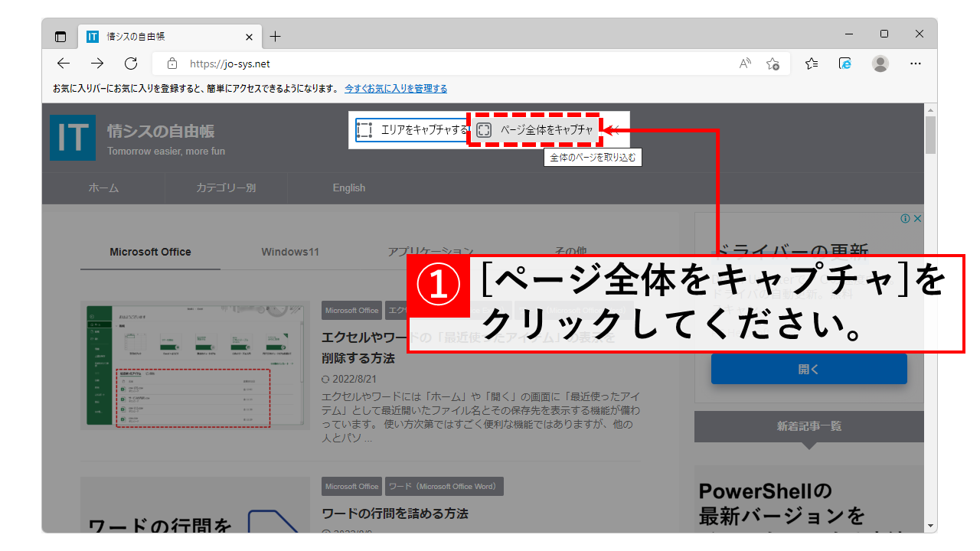The image size is (980, 551).
Task: Close the 情シスの自由帳 tab
Action: (x=249, y=37)
